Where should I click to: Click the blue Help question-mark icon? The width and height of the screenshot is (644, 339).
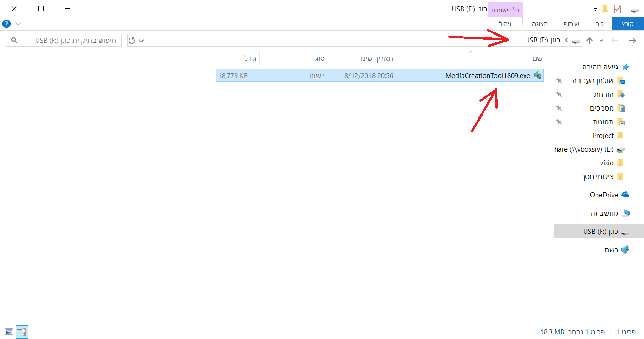(x=6, y=24)
